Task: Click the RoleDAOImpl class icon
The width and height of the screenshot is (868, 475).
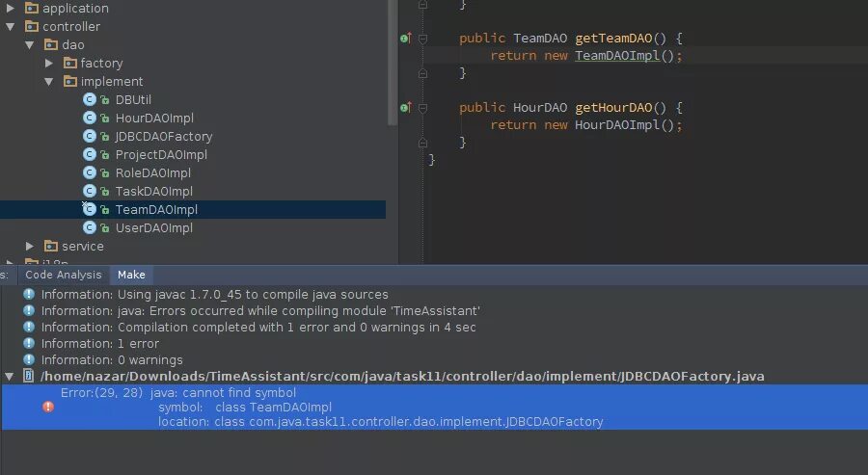Action: pyautogui.click(x=89, y=172)
